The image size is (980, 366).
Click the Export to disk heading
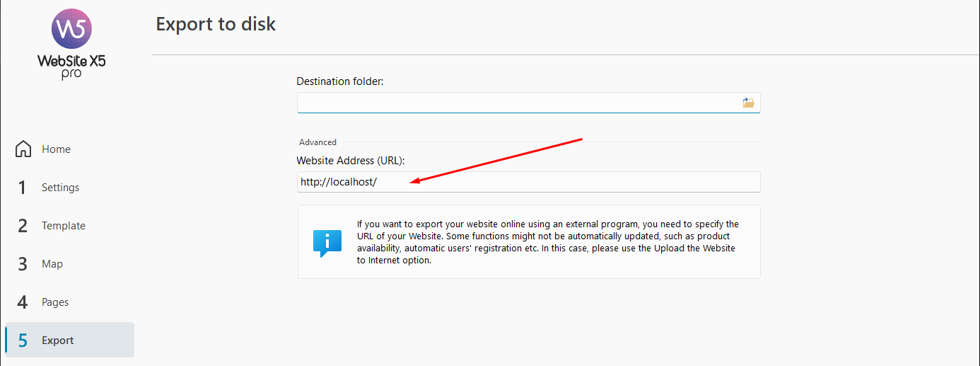click(x=216, y=24)
